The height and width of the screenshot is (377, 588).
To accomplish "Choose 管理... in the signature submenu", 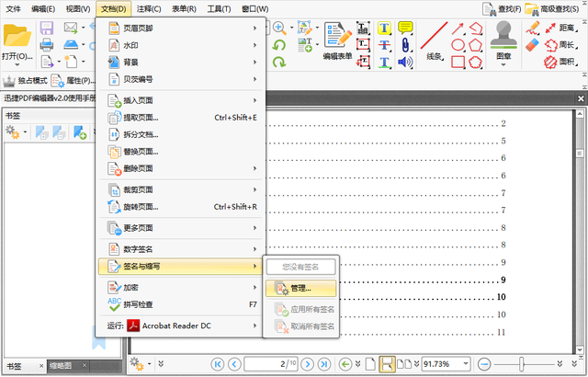I will tap(300, 288).
